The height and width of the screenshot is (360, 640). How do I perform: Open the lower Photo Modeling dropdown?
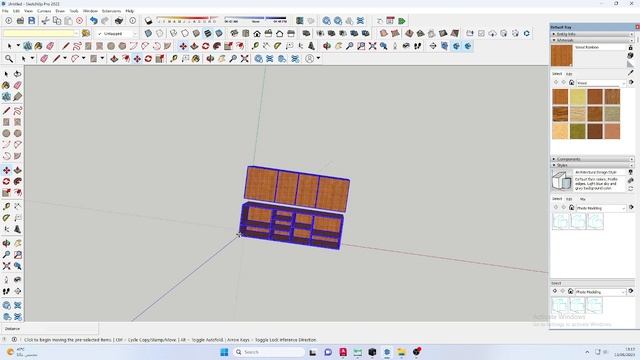pyautogui.click(x=600, y=292)
